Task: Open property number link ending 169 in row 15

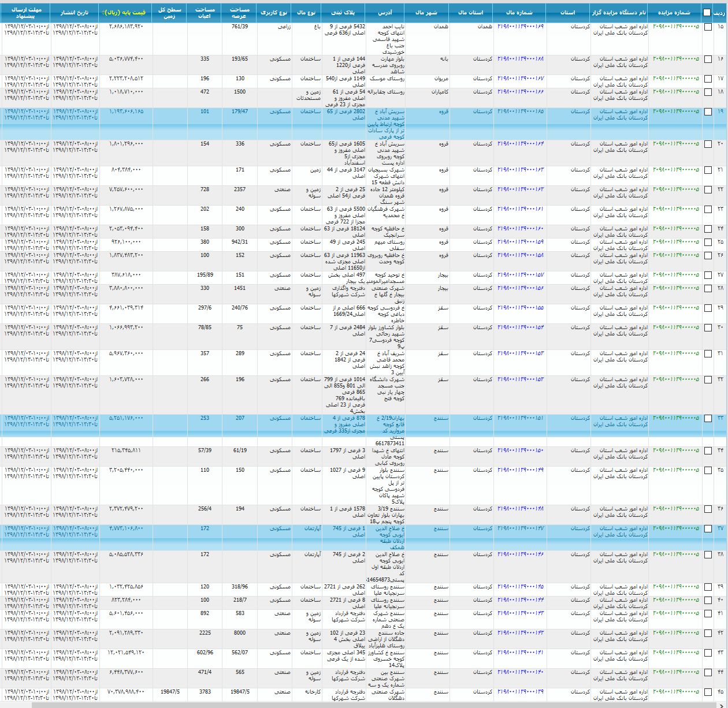Action: [520, 27]
